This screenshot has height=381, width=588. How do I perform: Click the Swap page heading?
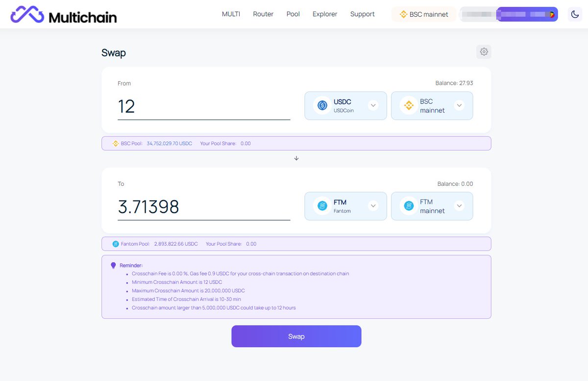(x=114, y=52)
